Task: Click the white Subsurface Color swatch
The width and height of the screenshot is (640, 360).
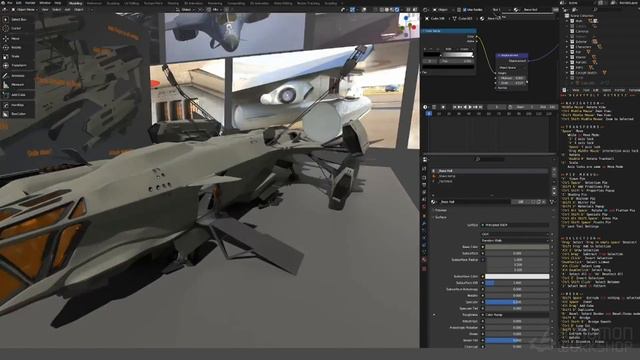Action: point(517,276)
